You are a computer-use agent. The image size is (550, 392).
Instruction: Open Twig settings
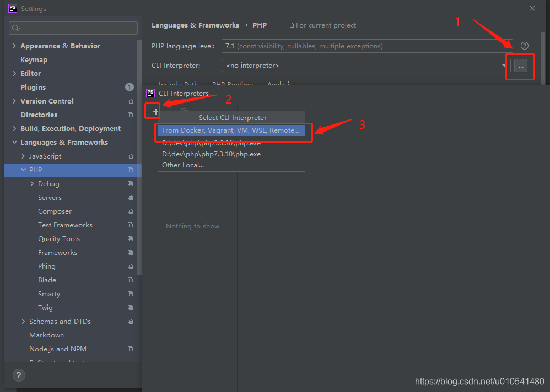(x=45, y=308)
